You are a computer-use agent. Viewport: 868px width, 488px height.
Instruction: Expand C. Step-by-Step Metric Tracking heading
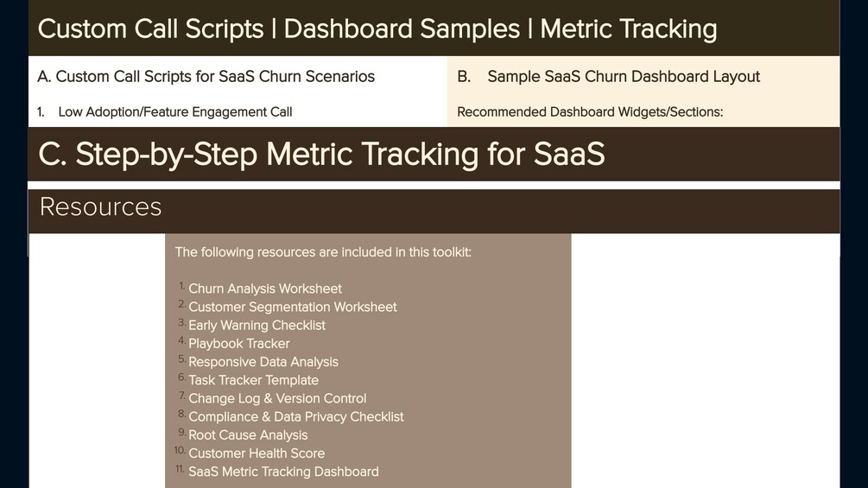point(321,155)
